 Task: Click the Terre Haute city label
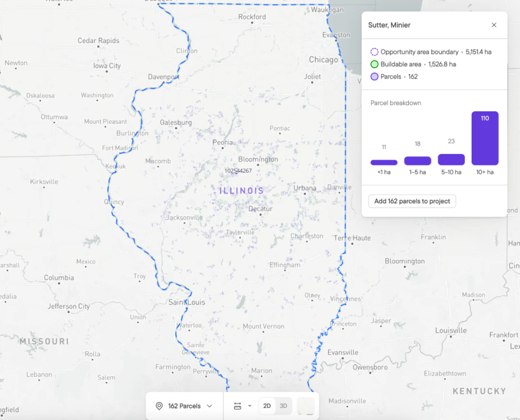tap(352, 238)
